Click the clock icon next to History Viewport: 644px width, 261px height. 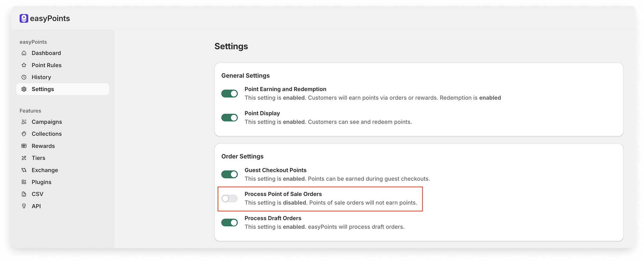[x=24, y=77]
